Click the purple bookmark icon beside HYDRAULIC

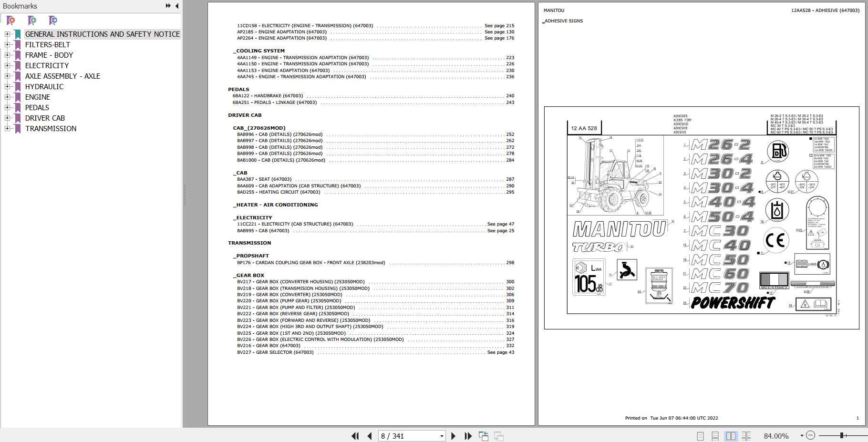click(x=18, y=87)
